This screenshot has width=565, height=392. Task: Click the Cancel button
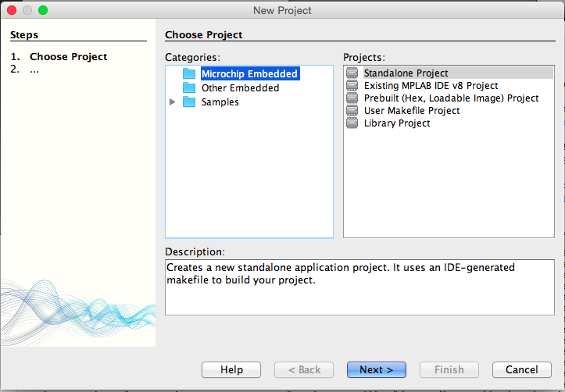(521, 369)
